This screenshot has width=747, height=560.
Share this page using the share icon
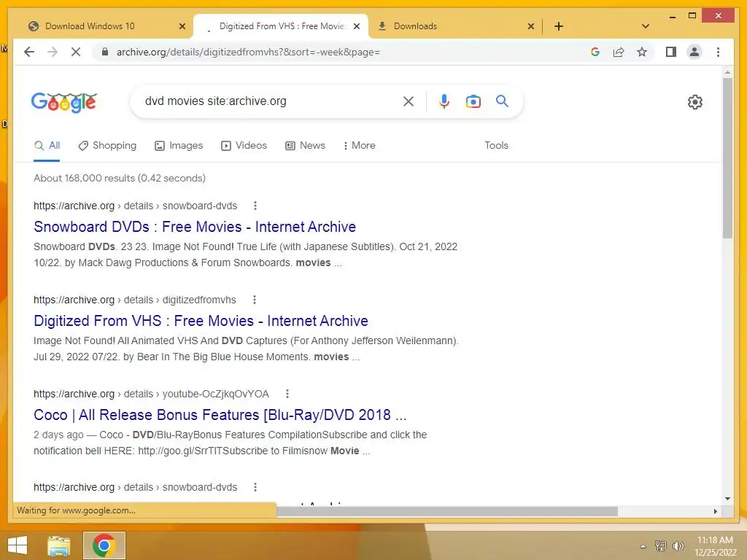tap(619, 52)
